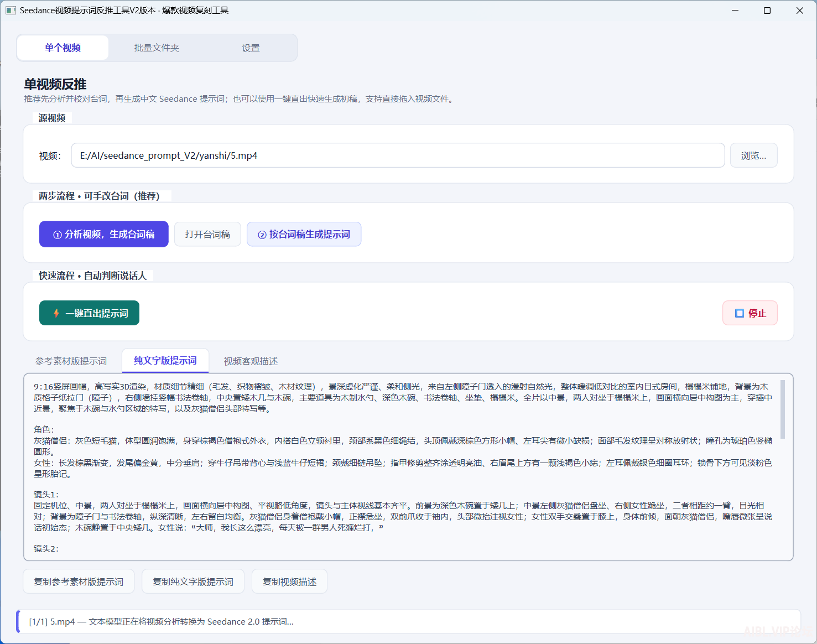
Task: Close the Seedance tool window
Action: (800, 11)
